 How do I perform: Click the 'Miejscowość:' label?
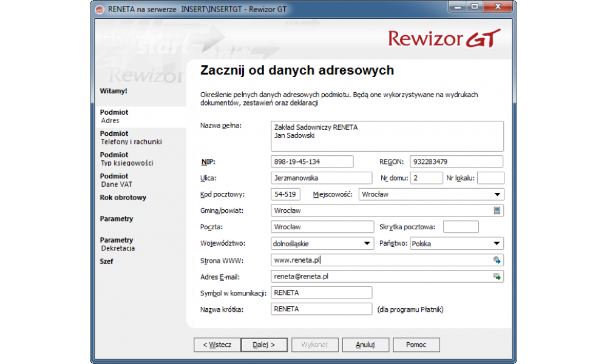(333, 194)
